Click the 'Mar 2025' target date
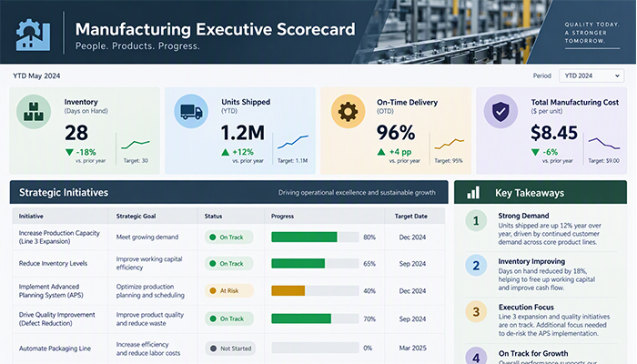This screenshot has height=364, width=637. click(413, 349)
